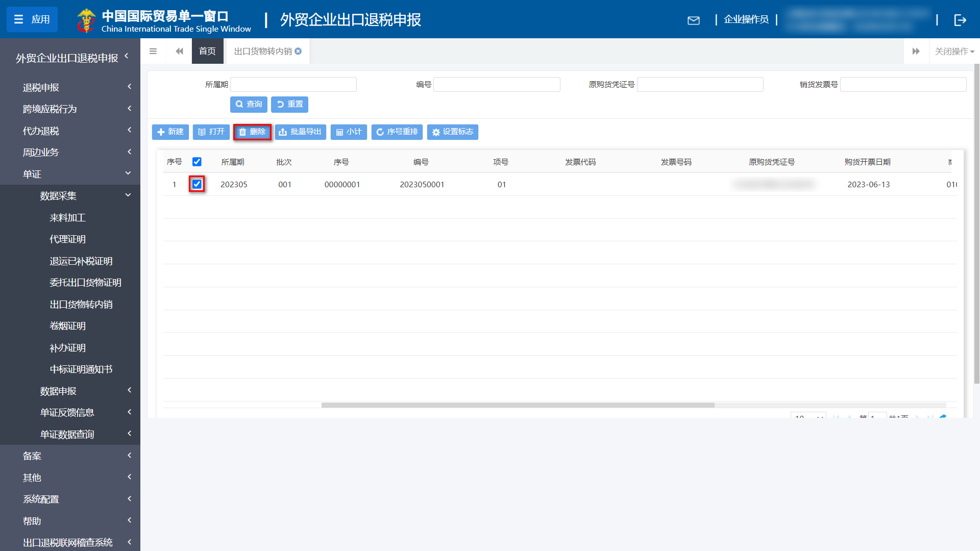Click the 查询 query button
Screen dimensions: 980x551
249,105
